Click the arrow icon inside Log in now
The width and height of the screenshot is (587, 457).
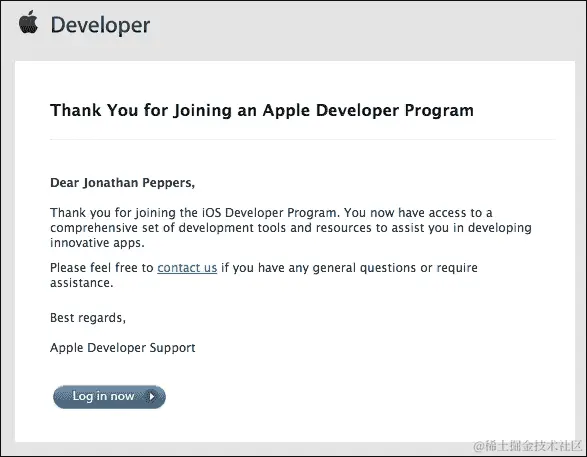click(x=152, y=396)
